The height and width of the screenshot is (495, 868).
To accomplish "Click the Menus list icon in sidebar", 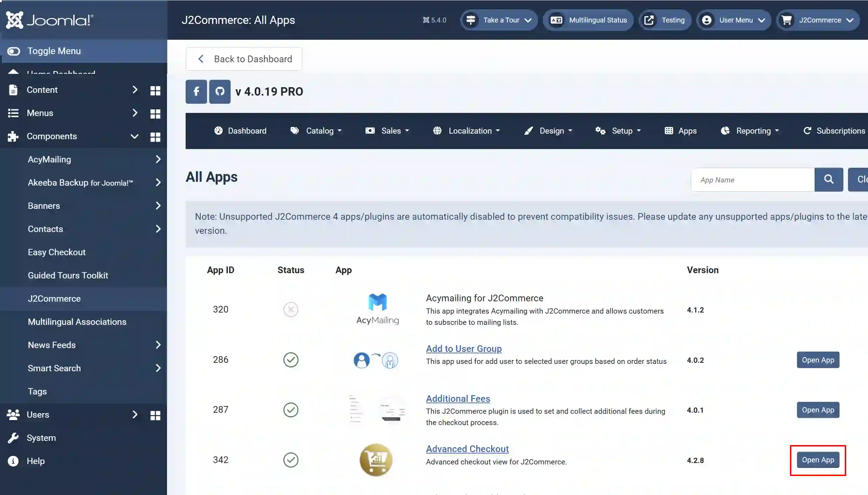I will [13, 113].
